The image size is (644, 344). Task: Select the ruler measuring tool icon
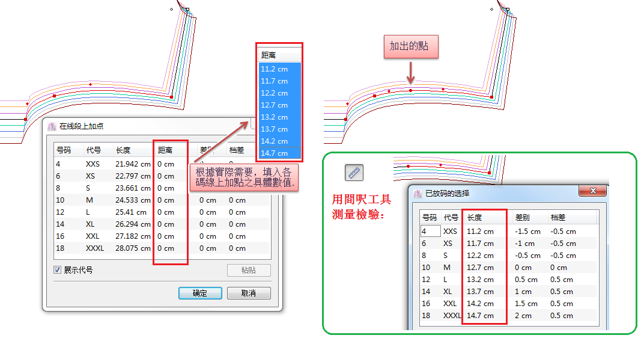354,173
